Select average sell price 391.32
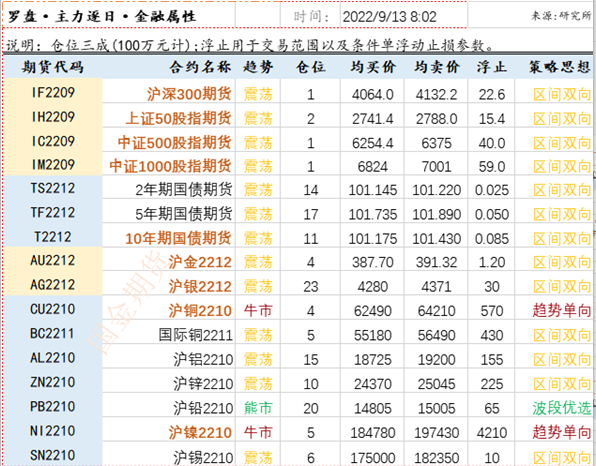Screen dimensions: 596x466 436,262
